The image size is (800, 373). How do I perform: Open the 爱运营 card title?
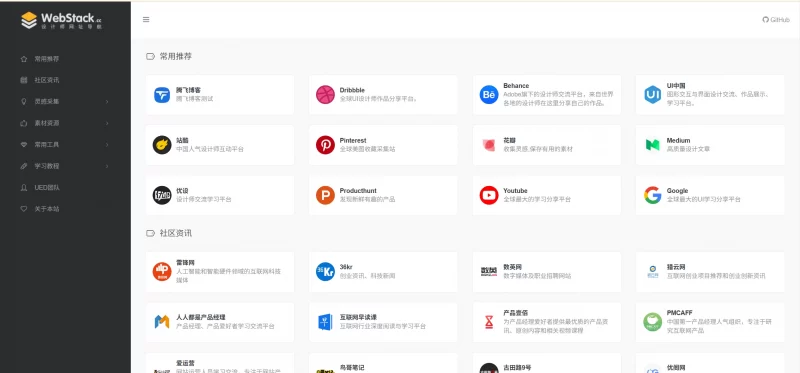coord(186,363)
